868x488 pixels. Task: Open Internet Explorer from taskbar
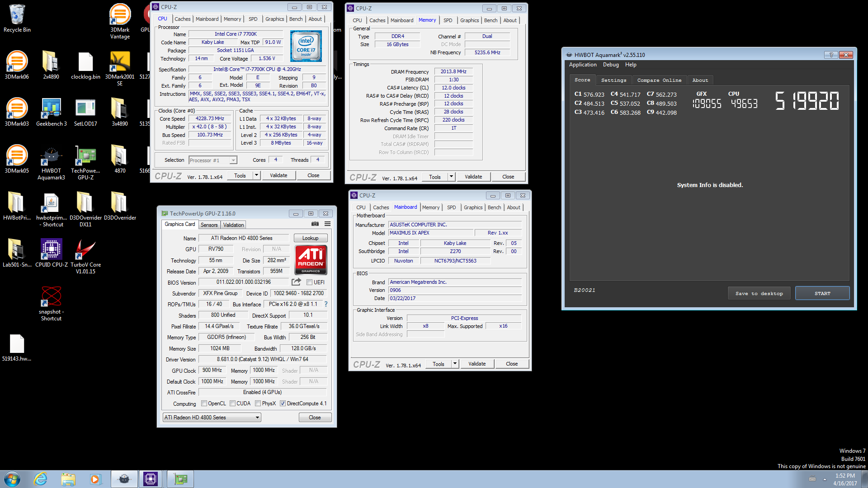tap(41, 479)
